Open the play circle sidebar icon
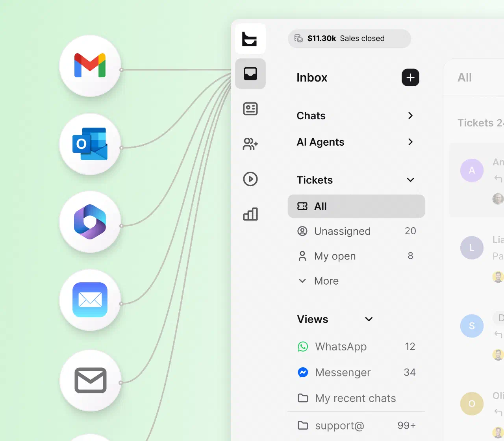This screenshot has height=441, width=504. (x=250, y=179)
